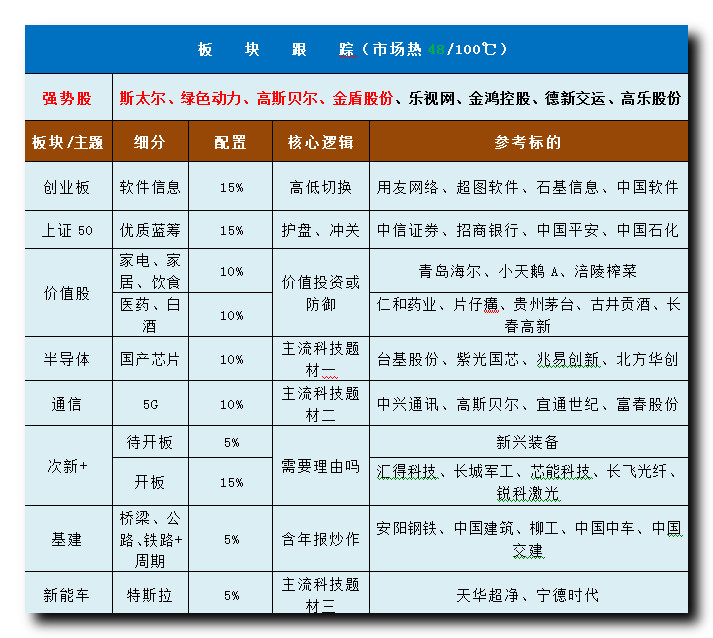The image size is (713, 638).
Task: Click the red stock name 斯太尔
Action: click(142, 98)
